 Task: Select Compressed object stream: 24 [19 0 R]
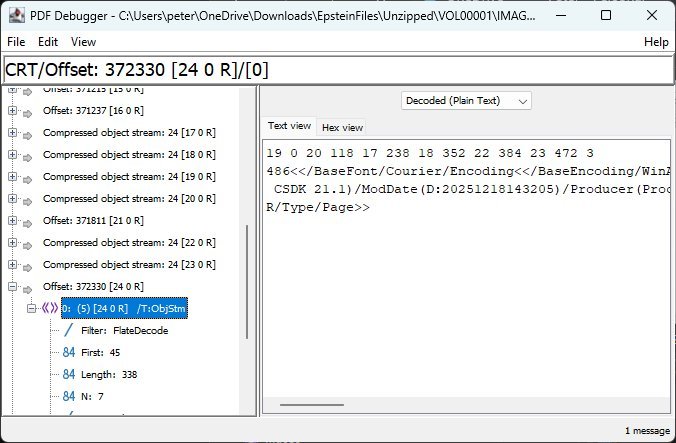coord(129,177)
